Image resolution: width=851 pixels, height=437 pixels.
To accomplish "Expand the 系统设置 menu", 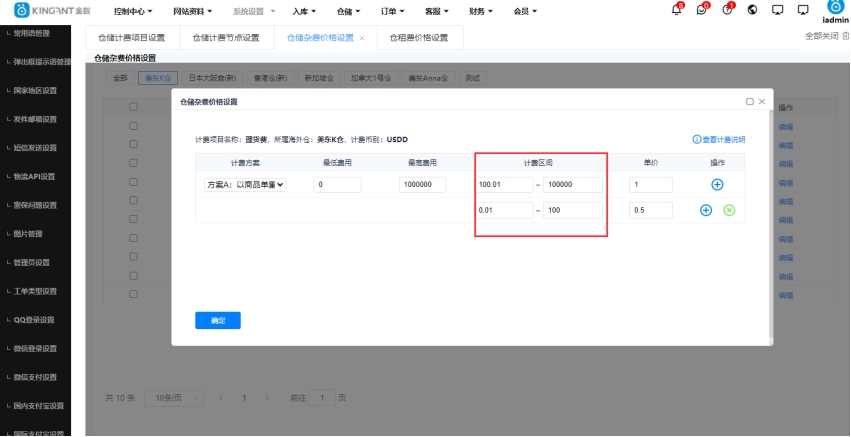I will (x=254, y=11).
